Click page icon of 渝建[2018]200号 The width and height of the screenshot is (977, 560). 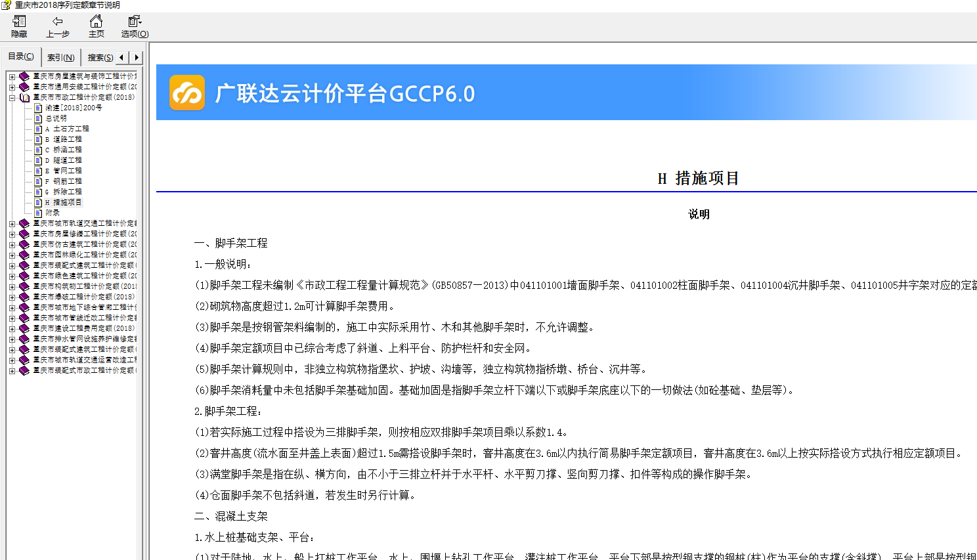38,108
